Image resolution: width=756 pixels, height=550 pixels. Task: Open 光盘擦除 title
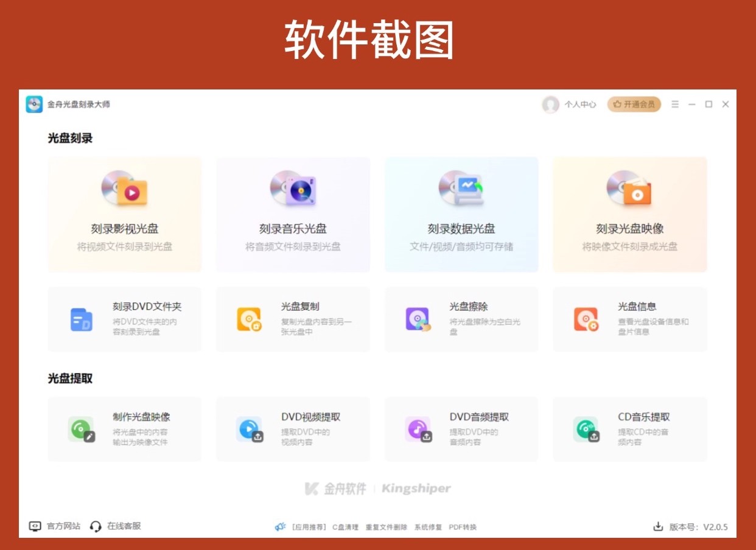(469, 307)
